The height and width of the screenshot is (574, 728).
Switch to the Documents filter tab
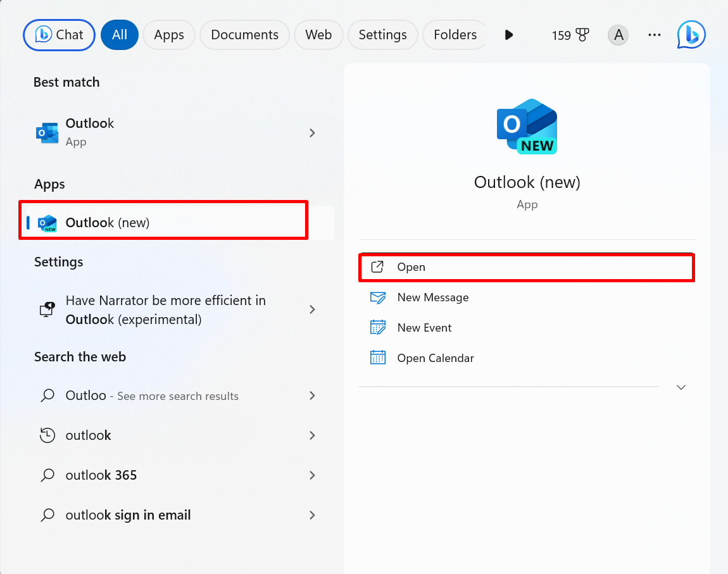(x=245, y=35)
